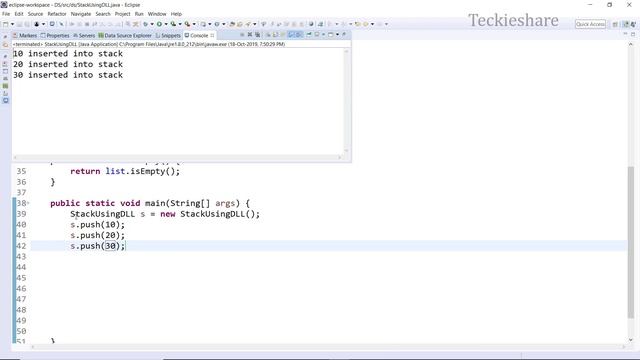Maximize the editor area view
640x360 pixels.
pos(633,34)
